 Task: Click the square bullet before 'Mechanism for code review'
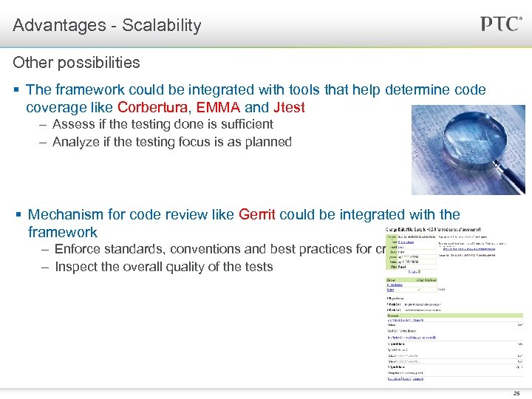[18, 215]
